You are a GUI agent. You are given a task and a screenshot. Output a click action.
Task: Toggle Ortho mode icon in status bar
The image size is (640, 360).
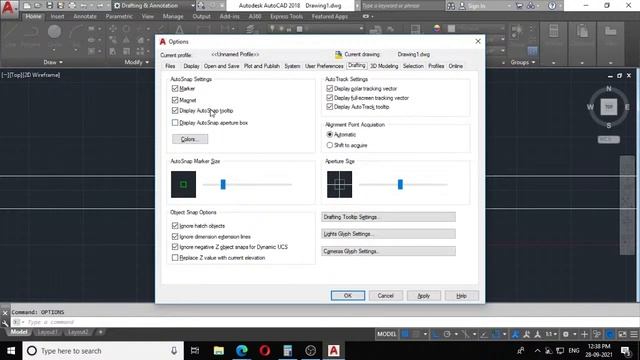435,334
